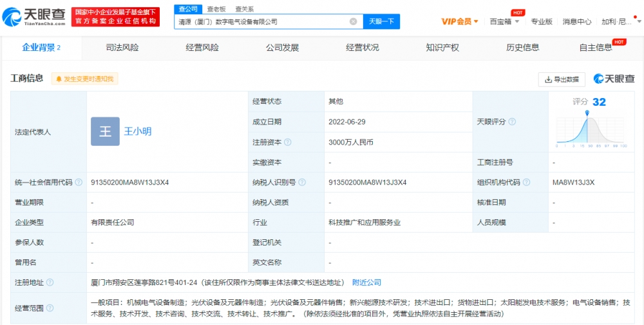The image size is (644, 325).
Task: Click help icon beside 组织机构代码
Action: tap(525, 182)
